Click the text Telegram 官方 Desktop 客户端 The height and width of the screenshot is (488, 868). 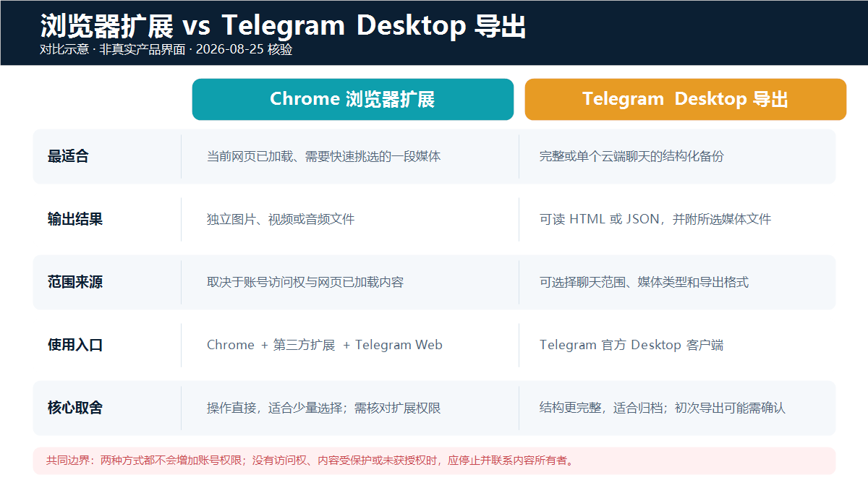point(631,345)
